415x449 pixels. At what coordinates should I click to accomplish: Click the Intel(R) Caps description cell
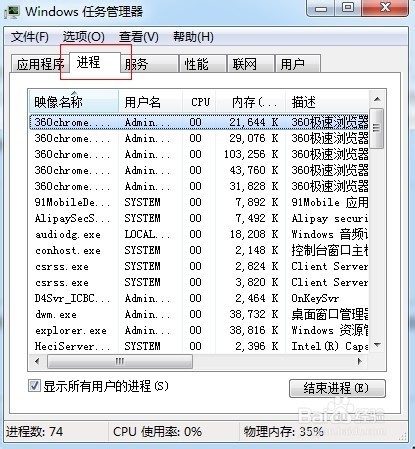click(330, 346)
